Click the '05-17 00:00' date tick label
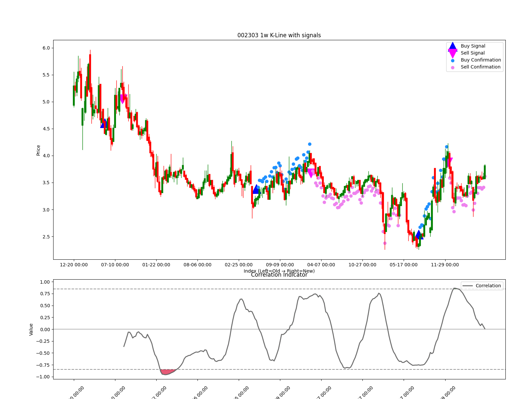The height and width of the screenshot is (399, 532). pyautogui.click(x=404, y=265)
